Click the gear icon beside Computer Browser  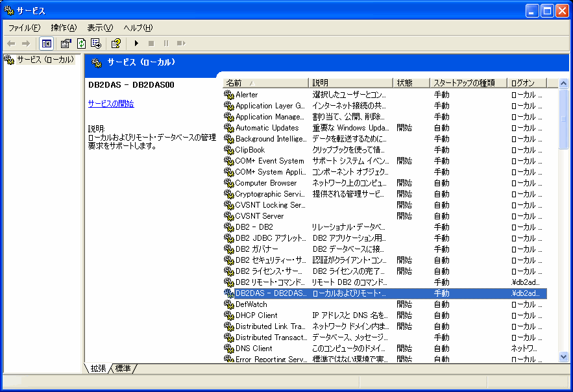pos(229,183)
